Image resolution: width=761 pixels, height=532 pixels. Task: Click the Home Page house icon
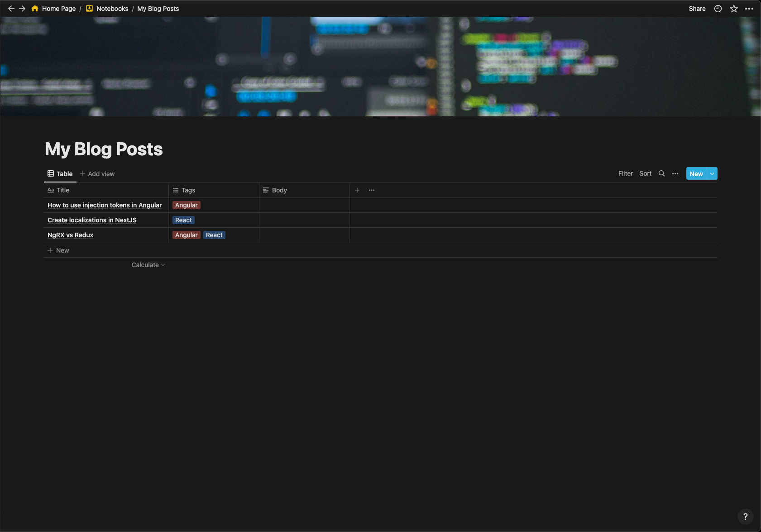pyautogui.click(x=34, y=8)
